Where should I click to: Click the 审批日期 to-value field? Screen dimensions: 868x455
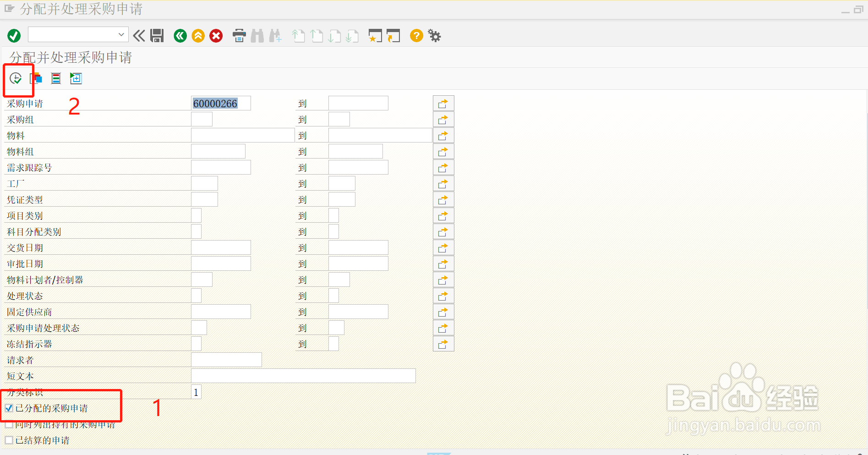tap(358, 263)
